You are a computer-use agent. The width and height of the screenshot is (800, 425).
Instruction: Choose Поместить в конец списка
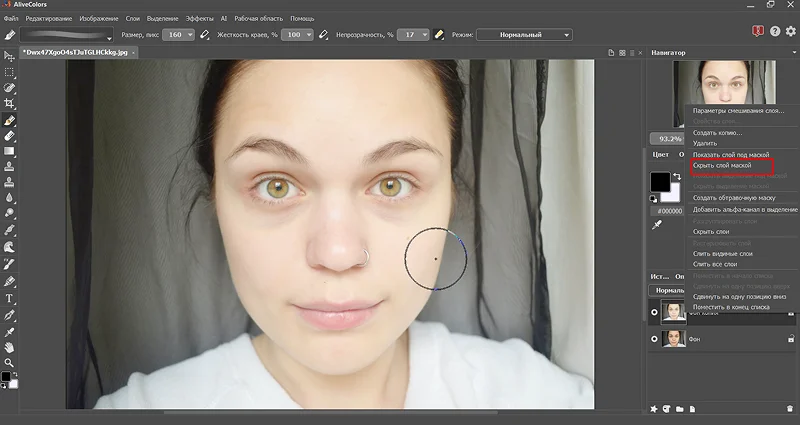click(x=731, y=307)
